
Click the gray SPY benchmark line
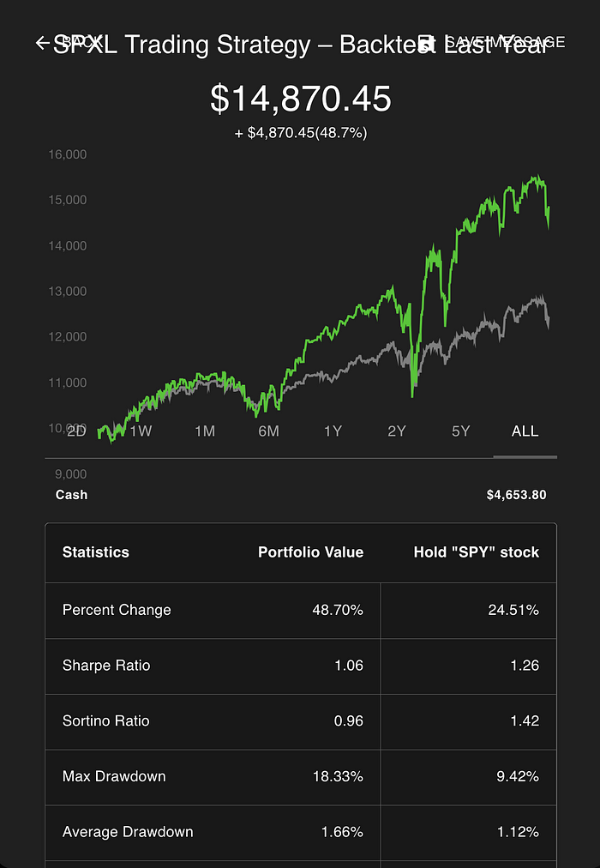coord(480,328)
